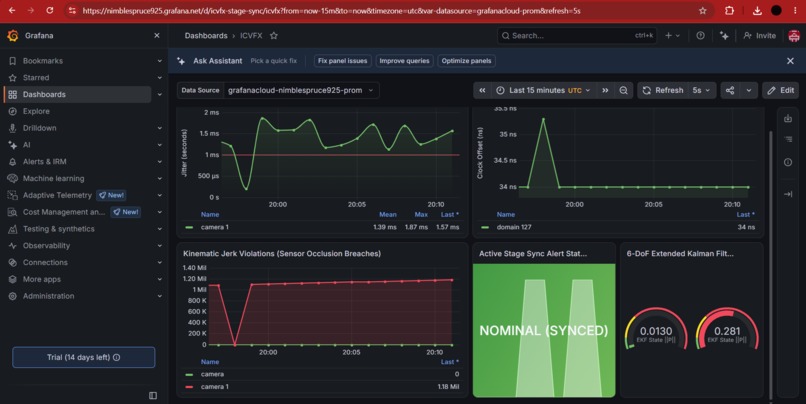
Task: Click the Edit dashboard button
Action: 780,90
